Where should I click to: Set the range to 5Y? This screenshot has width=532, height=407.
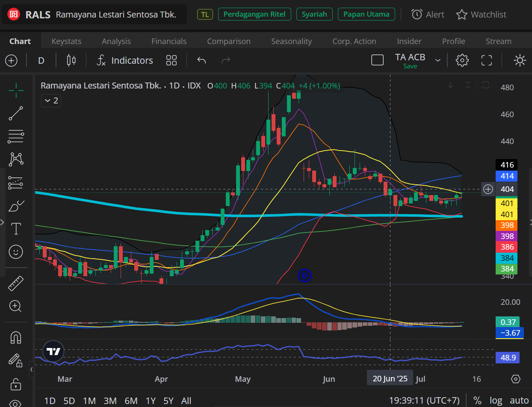point(168,401)
